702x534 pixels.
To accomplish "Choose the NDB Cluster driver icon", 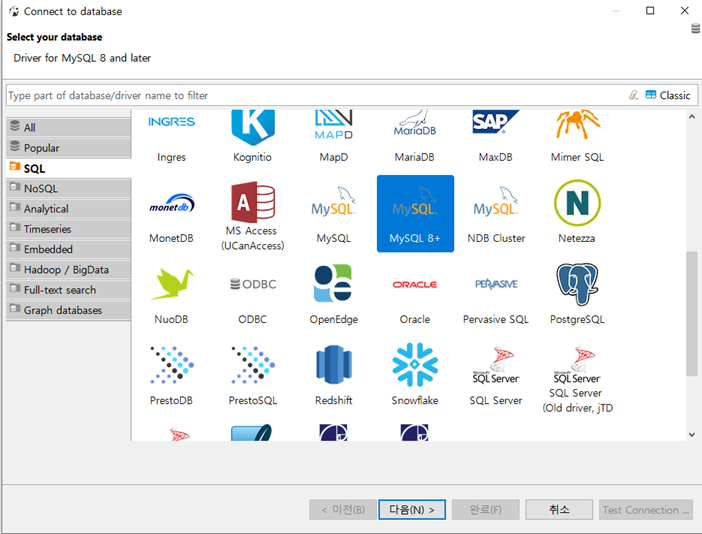I will pyautogui.click(x=496, y=214).
